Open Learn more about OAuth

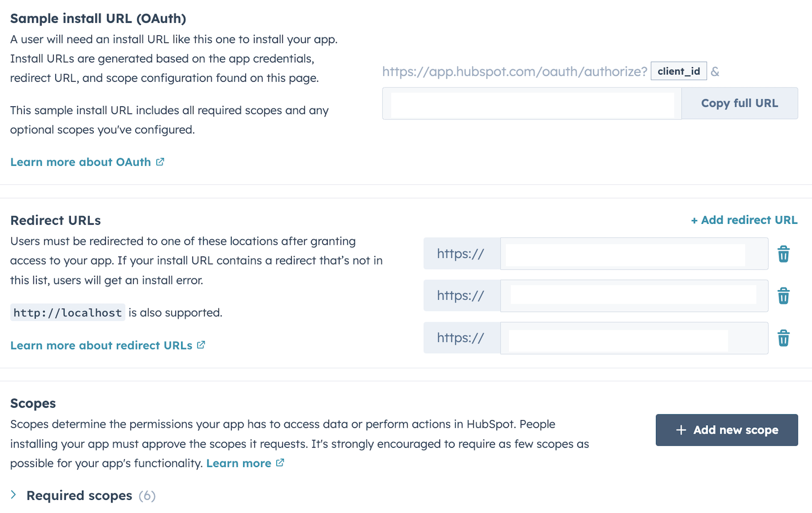click(80, 162)
